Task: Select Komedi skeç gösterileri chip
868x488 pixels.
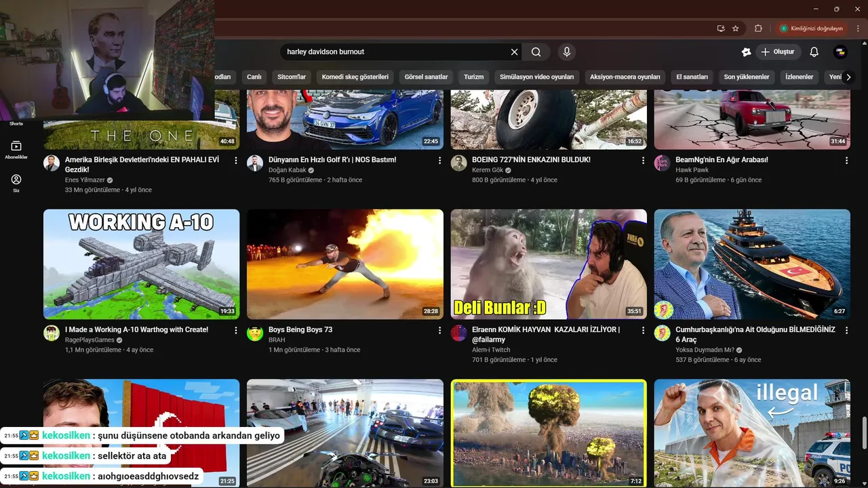Action: [355, 77]
